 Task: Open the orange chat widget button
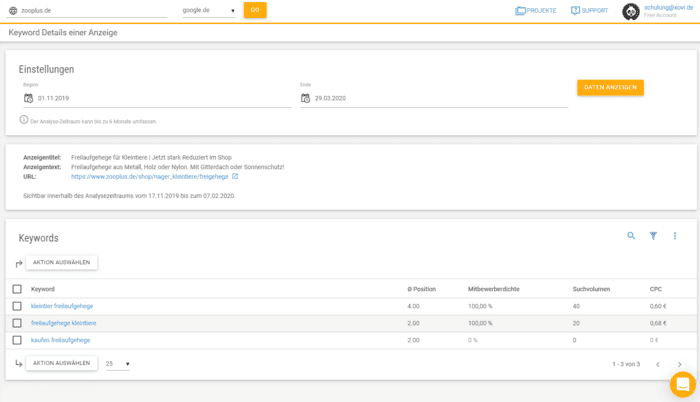point(682,384)
